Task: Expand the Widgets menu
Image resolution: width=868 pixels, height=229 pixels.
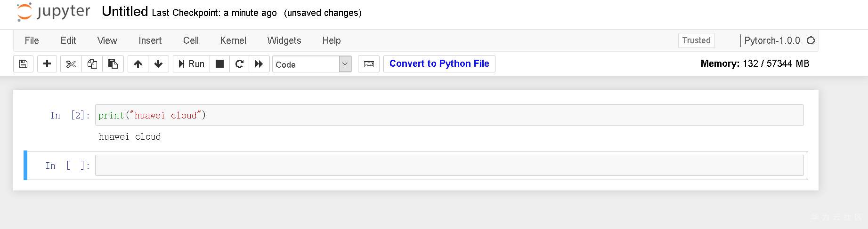Action: 284,40
